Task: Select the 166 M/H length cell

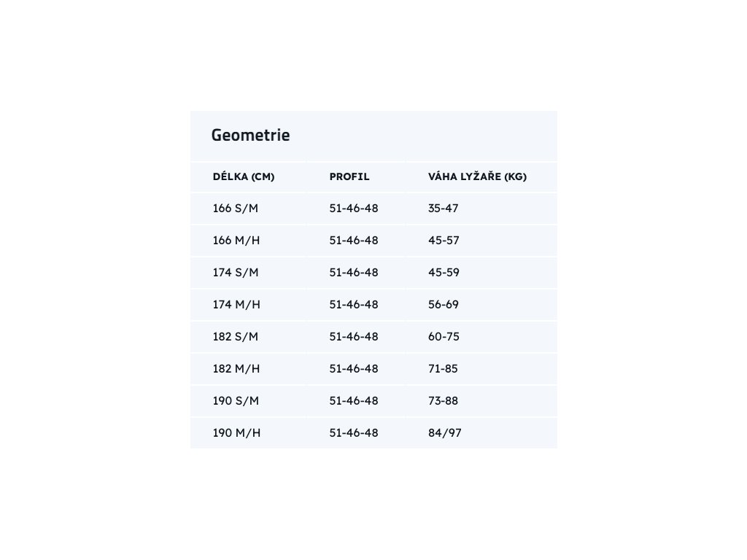Action: point(236,241)
